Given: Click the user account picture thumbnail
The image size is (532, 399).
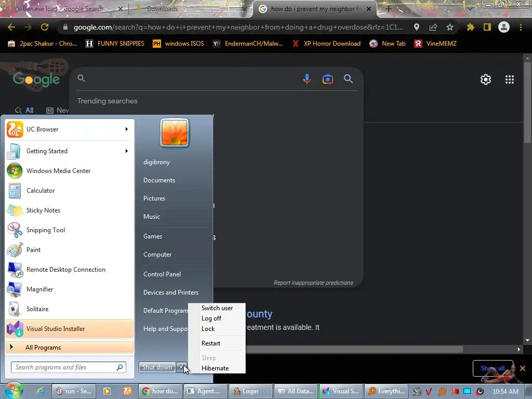Looking at the screenshot, I should pos(175,132).
